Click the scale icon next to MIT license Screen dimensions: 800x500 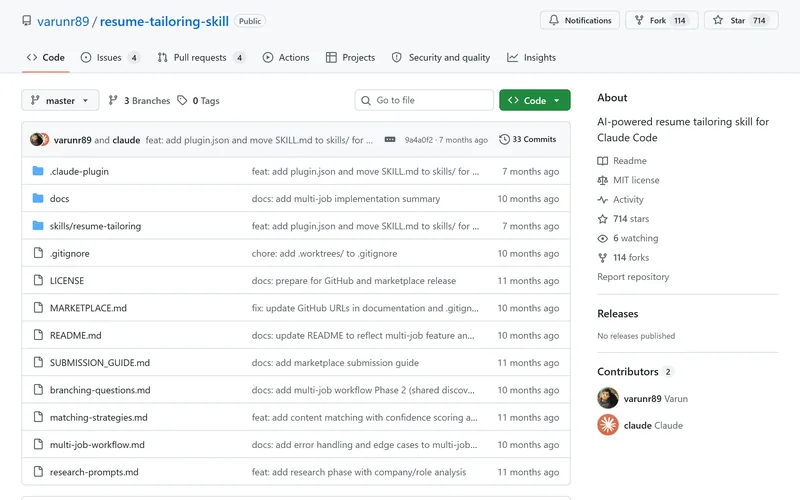pyautogui.click(x=603, y=180)
